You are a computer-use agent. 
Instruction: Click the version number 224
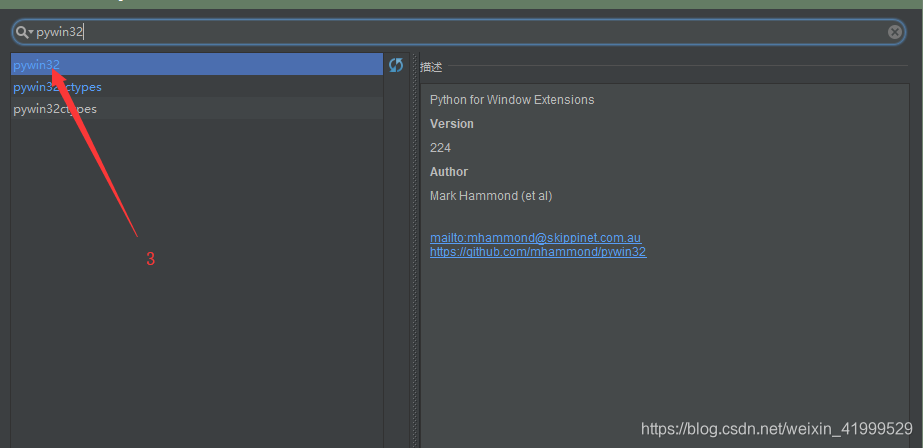point(440,148)
